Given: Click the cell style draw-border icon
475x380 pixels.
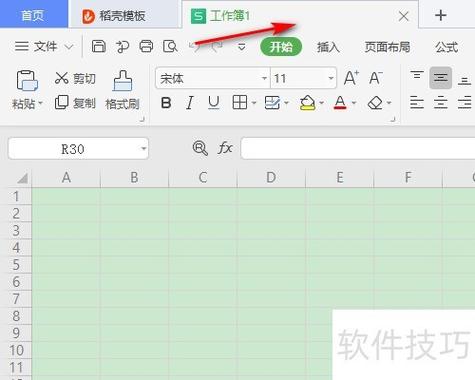Looking at the screenshot, I should pos(272,103).
